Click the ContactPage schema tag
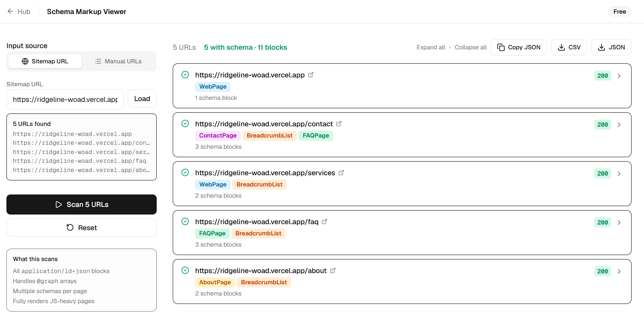The image size is (644, 324). (218, 136)
